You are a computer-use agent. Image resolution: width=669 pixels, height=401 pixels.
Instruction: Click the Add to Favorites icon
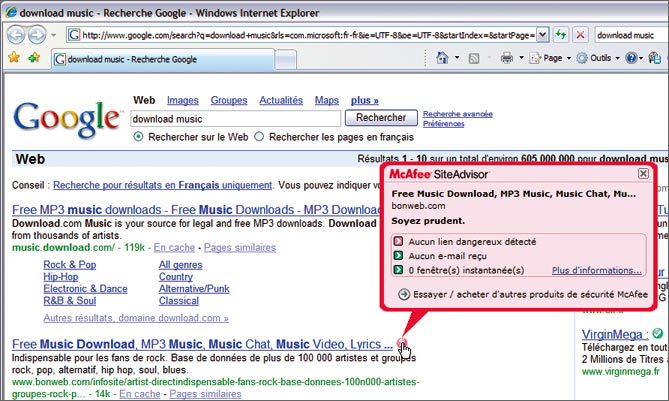[34, 58]
